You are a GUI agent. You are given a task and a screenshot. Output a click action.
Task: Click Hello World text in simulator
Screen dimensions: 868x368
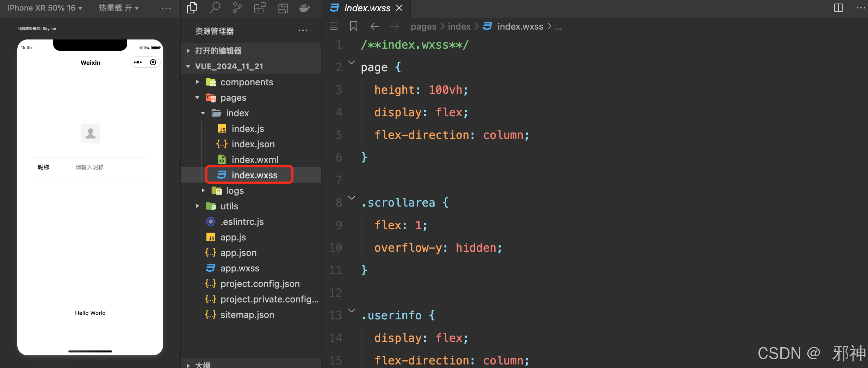90,313
